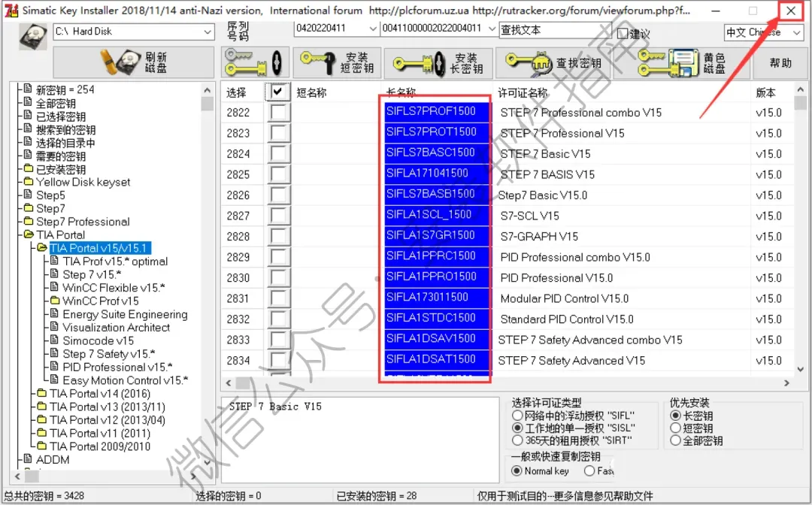
Task: Open the 00411000002022004011 dropdown
Action: (x=492, y=29)
